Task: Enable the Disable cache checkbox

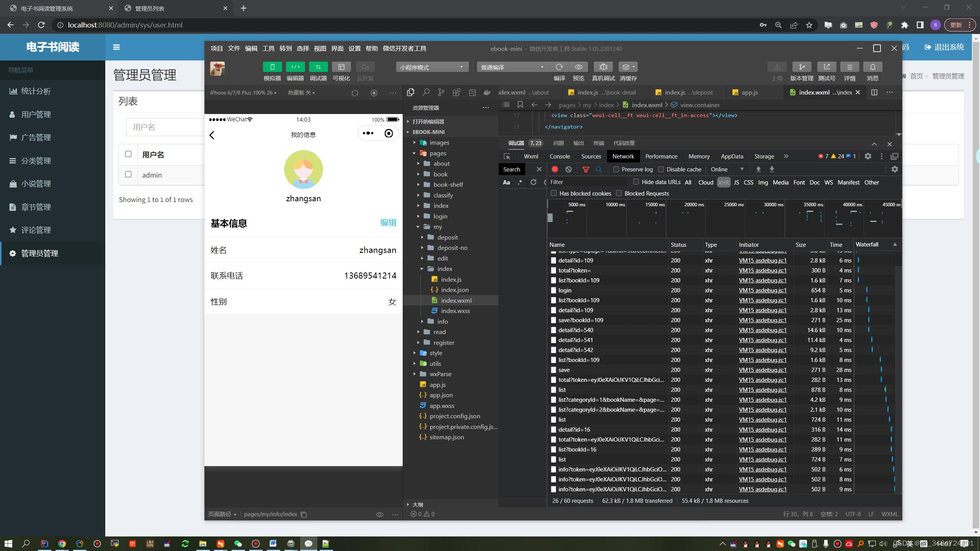Action: pyautogui.click(x=661, y=169)
